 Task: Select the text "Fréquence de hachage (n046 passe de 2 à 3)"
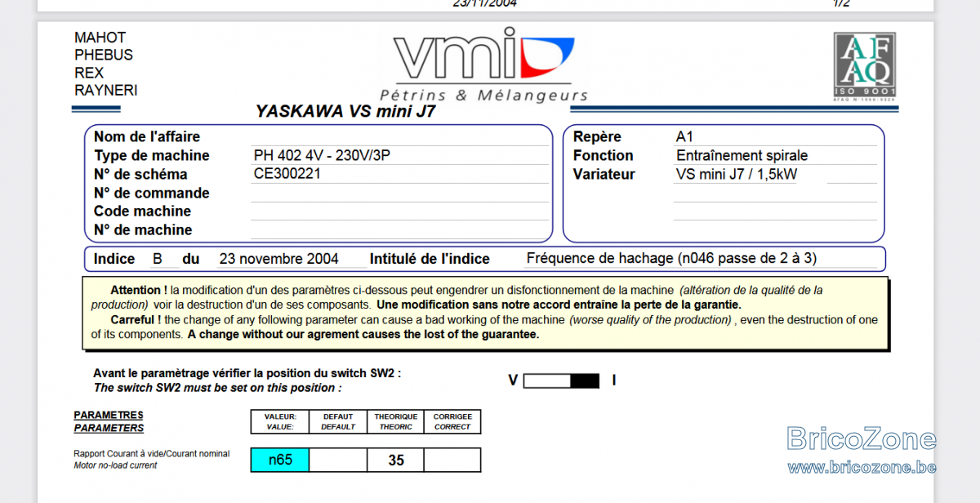click(x=671, y=259)
